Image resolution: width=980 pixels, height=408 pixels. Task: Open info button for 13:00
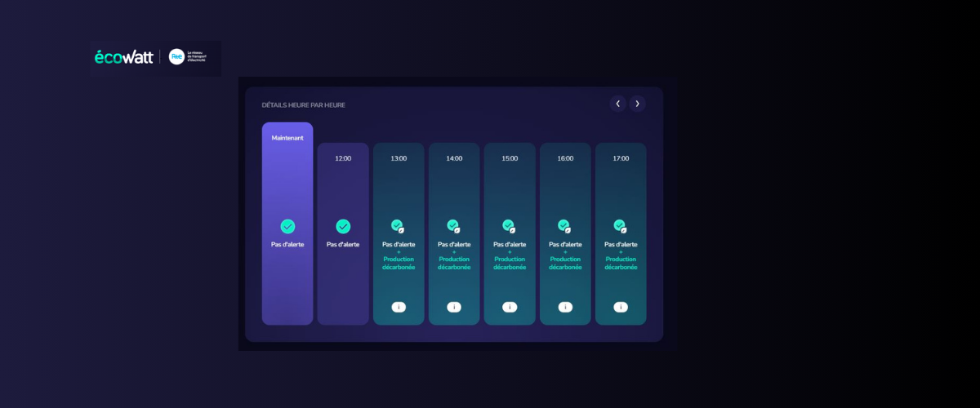tap(399, 307)
